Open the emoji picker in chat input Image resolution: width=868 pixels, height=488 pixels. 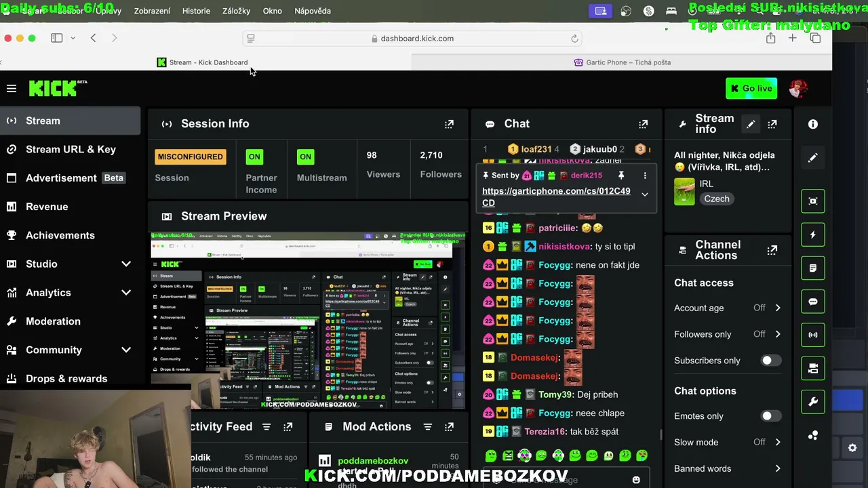tap(636, 480)
